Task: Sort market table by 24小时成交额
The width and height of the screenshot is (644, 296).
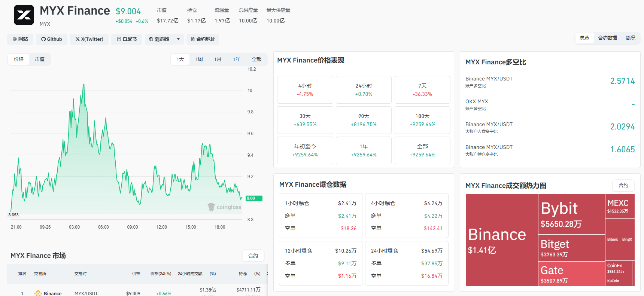Action: (x=190, y=274)
